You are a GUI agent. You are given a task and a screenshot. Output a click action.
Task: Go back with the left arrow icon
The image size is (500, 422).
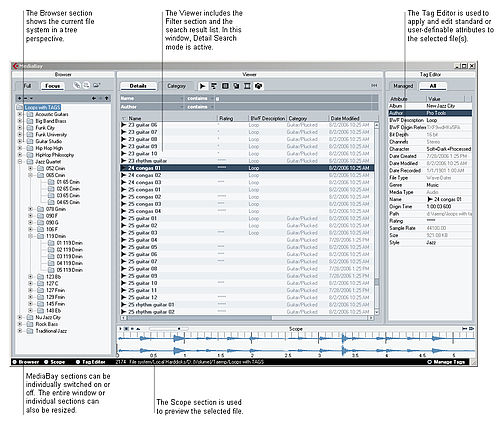94,98
